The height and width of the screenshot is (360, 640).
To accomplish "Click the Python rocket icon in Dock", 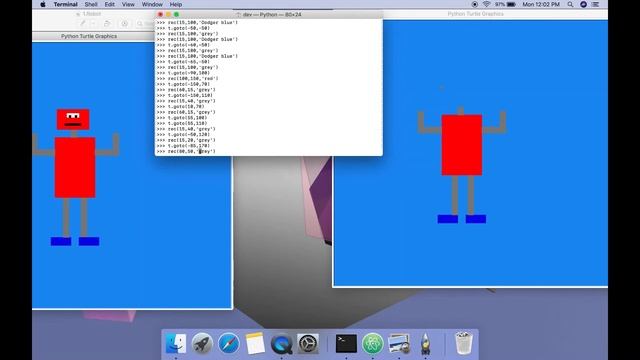I will (425, 343).
